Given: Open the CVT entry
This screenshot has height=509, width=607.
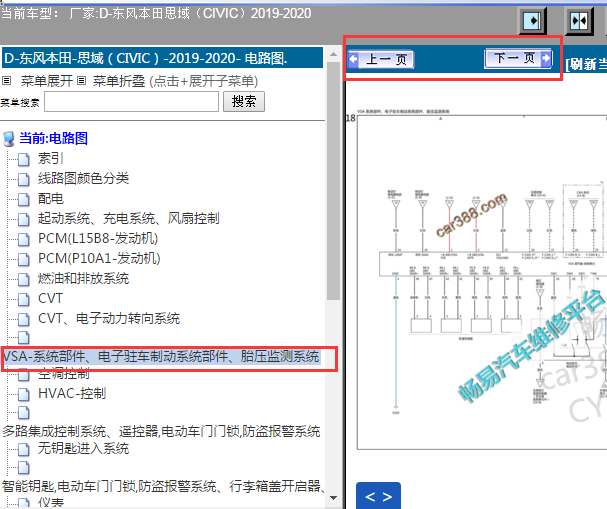Looking at the screenshot, I should coord(50,298).
